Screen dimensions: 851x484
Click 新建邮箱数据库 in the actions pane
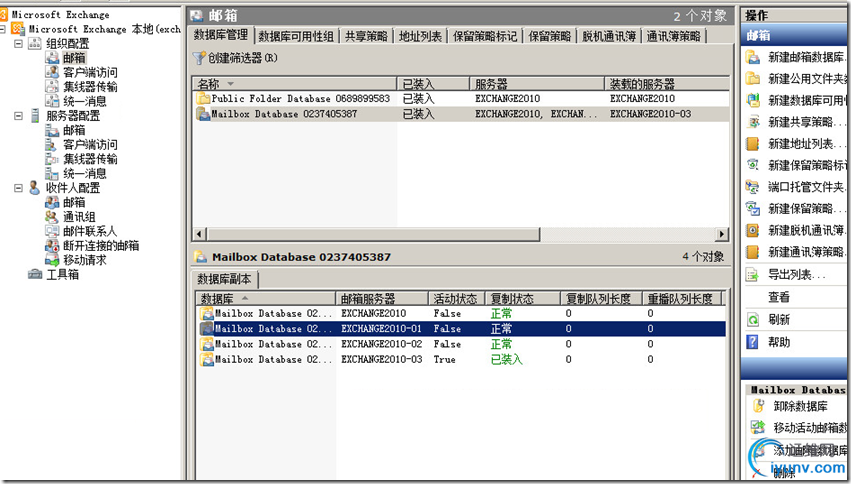796,58
